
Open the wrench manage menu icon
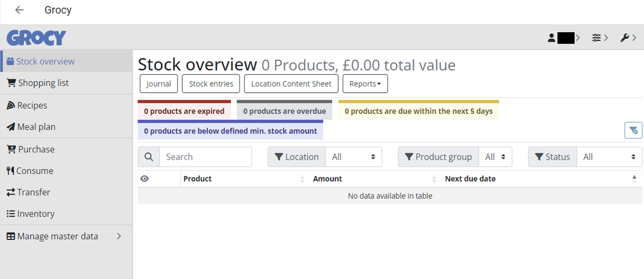point(625,38)
